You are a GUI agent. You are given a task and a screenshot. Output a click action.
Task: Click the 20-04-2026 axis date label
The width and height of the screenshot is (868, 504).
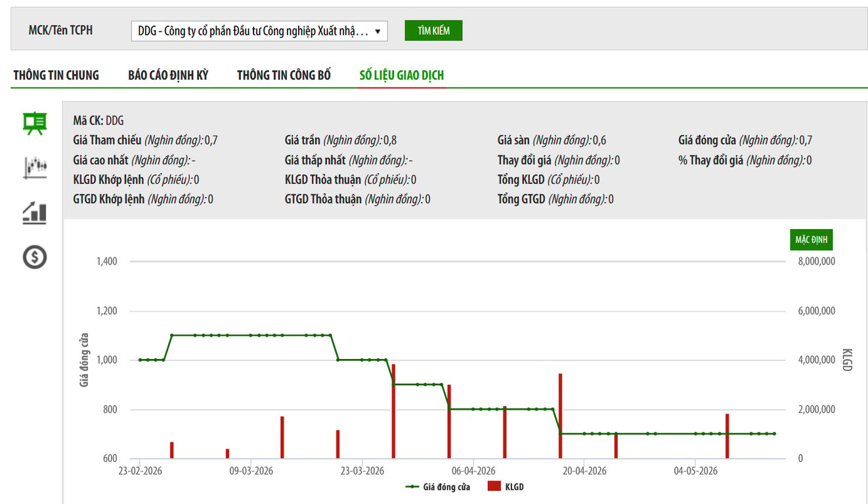tap(585, 471)
